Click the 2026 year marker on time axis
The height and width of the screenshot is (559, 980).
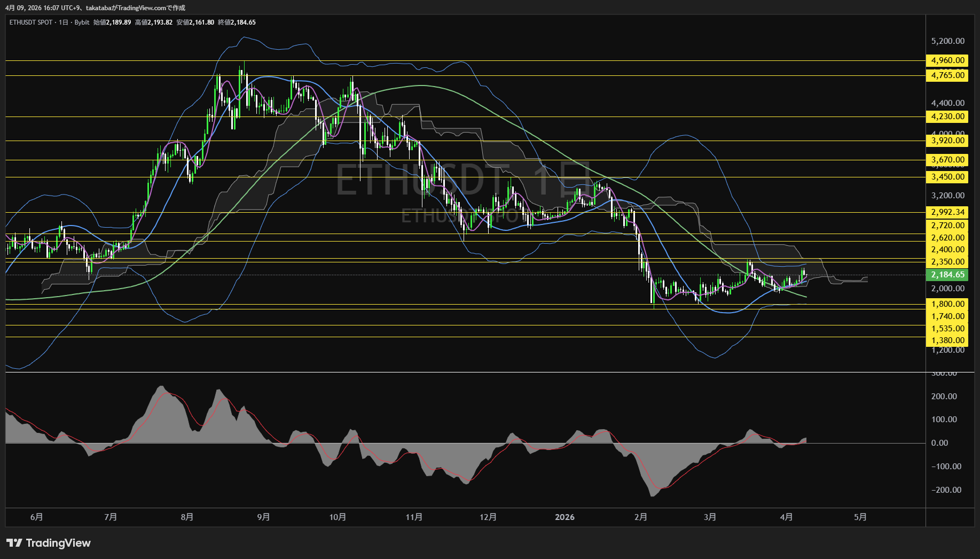coord(565,517)
